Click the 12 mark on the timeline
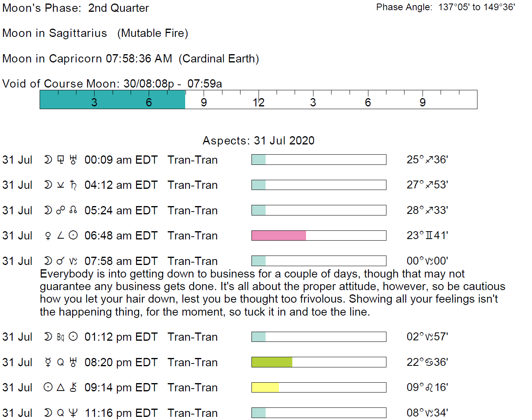Screen dimensions: 532x420 pyautogui.click(x=258, y=102)
